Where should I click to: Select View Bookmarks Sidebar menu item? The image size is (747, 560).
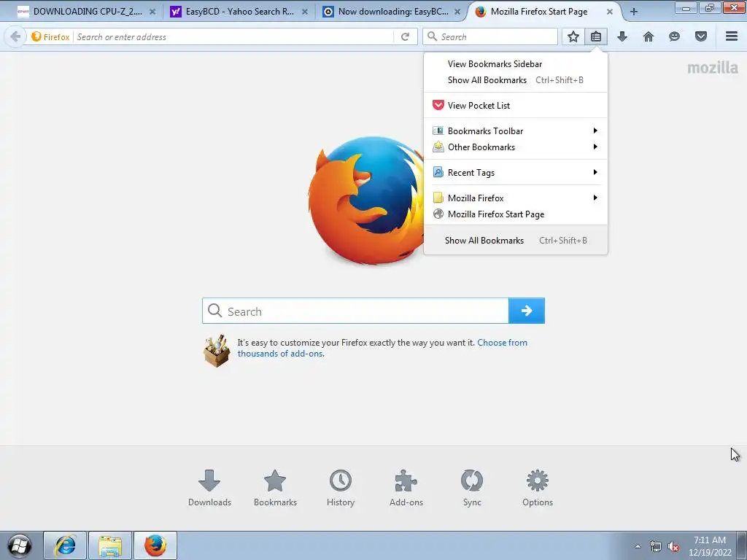tap(516, 64)
